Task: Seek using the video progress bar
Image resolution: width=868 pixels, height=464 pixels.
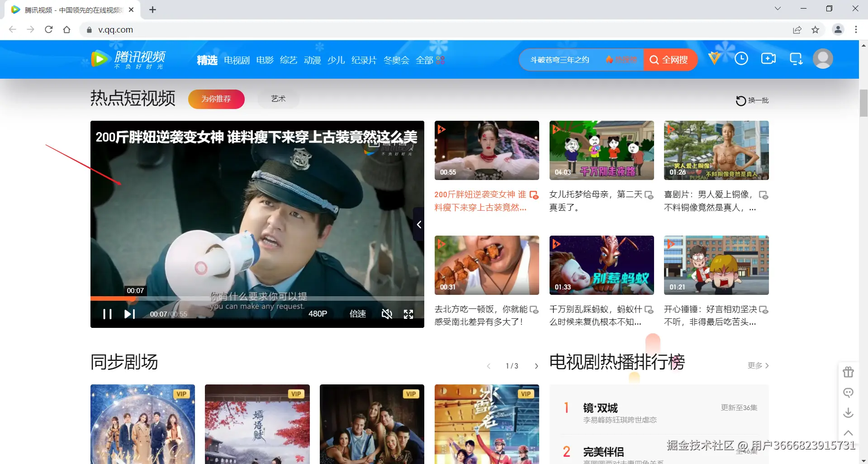Action: pyautogui.click(x=257, y=298)
